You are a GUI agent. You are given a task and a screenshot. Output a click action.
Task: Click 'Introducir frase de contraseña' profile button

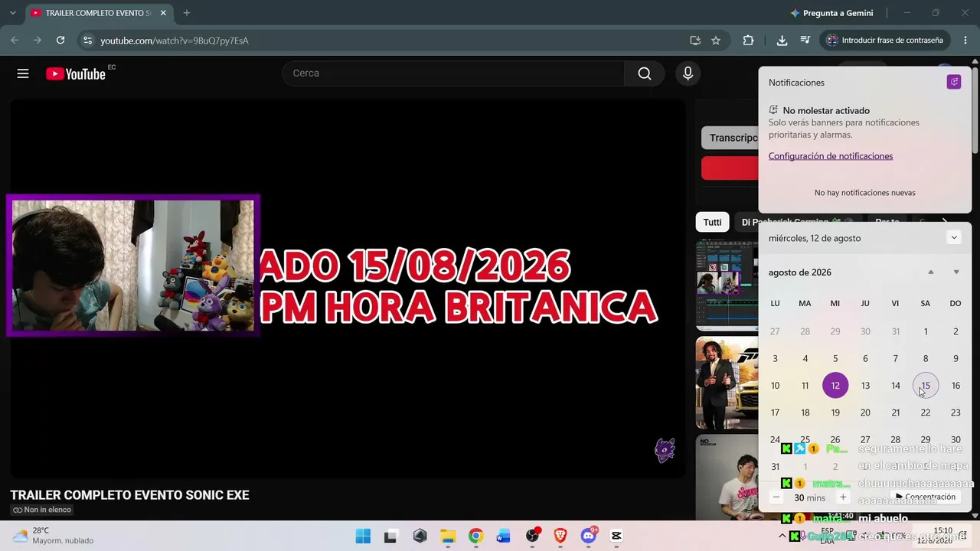tap(885, 41)
